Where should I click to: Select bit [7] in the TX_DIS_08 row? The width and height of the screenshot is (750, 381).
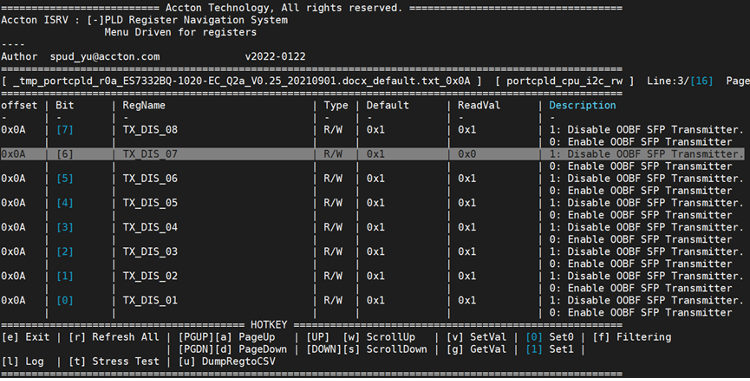(65, 130)
